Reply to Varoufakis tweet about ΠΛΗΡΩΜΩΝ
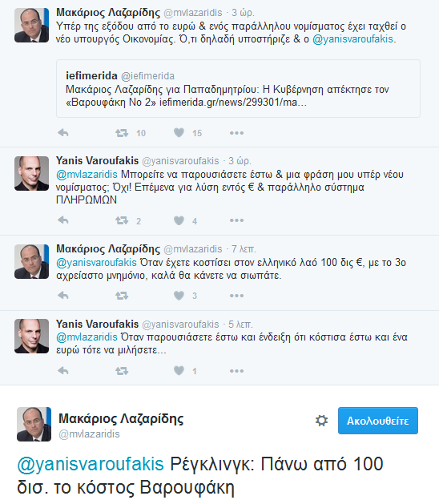The image size is (439, 504). pyautogui.click(x=63, y=220)
